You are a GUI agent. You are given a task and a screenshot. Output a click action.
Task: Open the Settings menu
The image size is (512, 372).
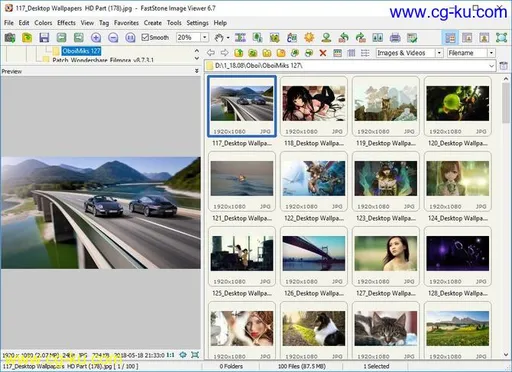pos(197,23)
